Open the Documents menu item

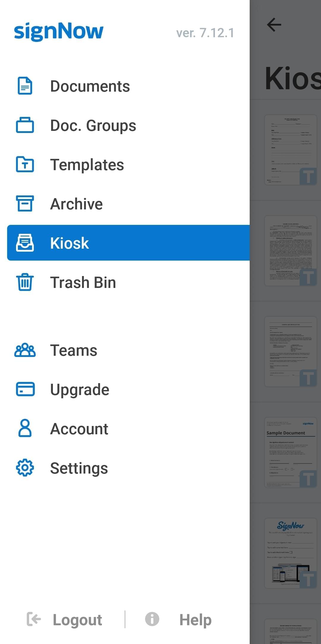tap(90, 86)
